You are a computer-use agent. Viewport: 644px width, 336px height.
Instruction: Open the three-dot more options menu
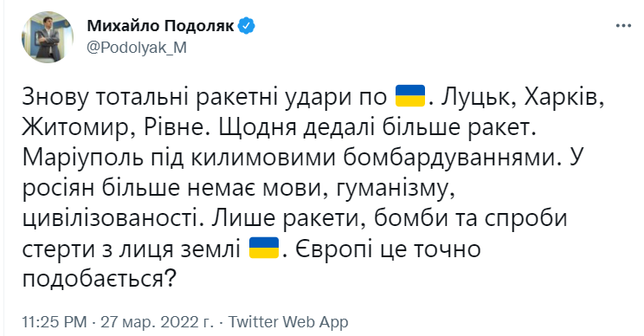(x=623, y=26)
